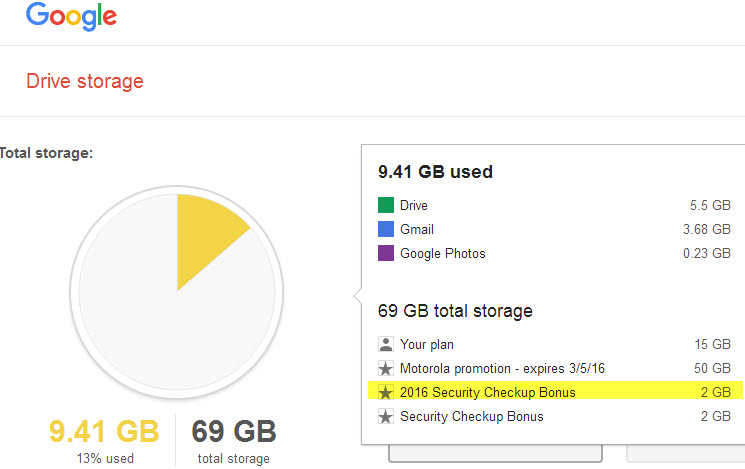Click the green Drive color square
The width and height of the screenshot is (745, 469).
pos(386,205)
